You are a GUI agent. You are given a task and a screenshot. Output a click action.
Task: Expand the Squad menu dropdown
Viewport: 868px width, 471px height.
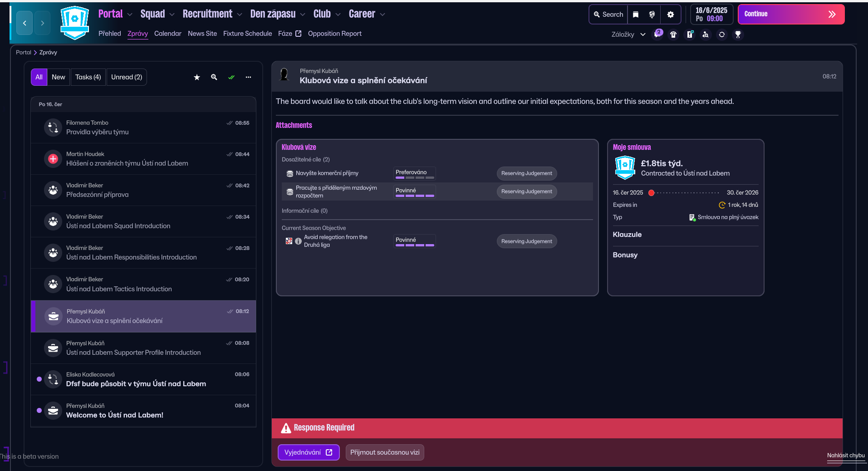click(157, 15)
